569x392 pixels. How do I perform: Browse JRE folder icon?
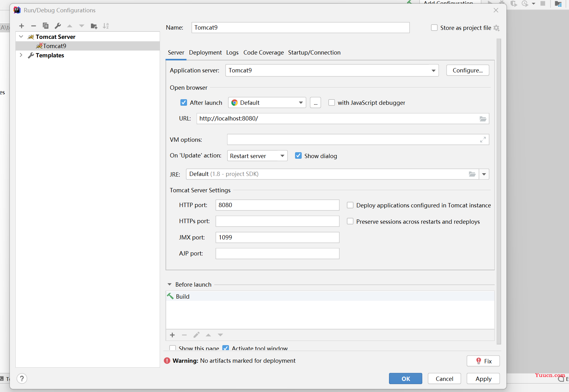(472, 174)
